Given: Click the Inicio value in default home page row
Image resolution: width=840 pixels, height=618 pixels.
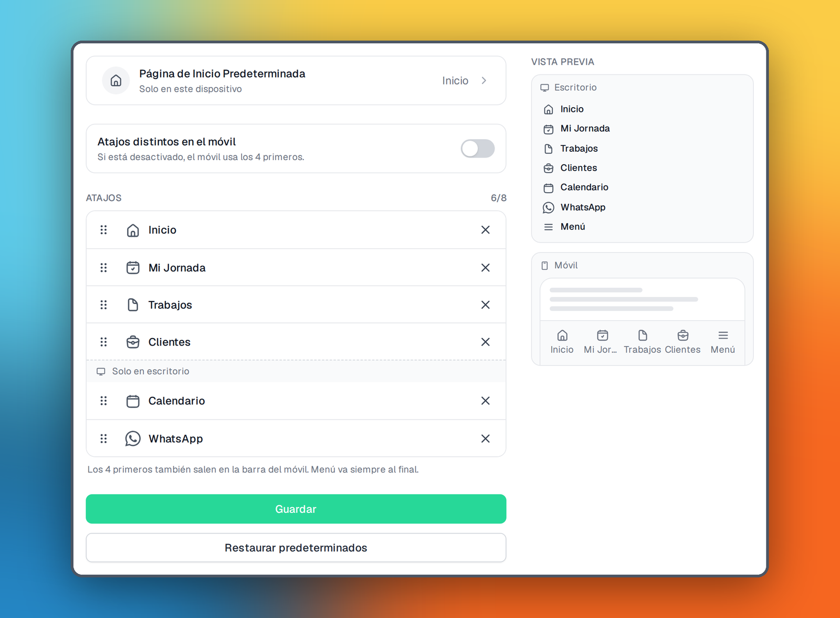Looking at the screenshot, I should [455, 80].
